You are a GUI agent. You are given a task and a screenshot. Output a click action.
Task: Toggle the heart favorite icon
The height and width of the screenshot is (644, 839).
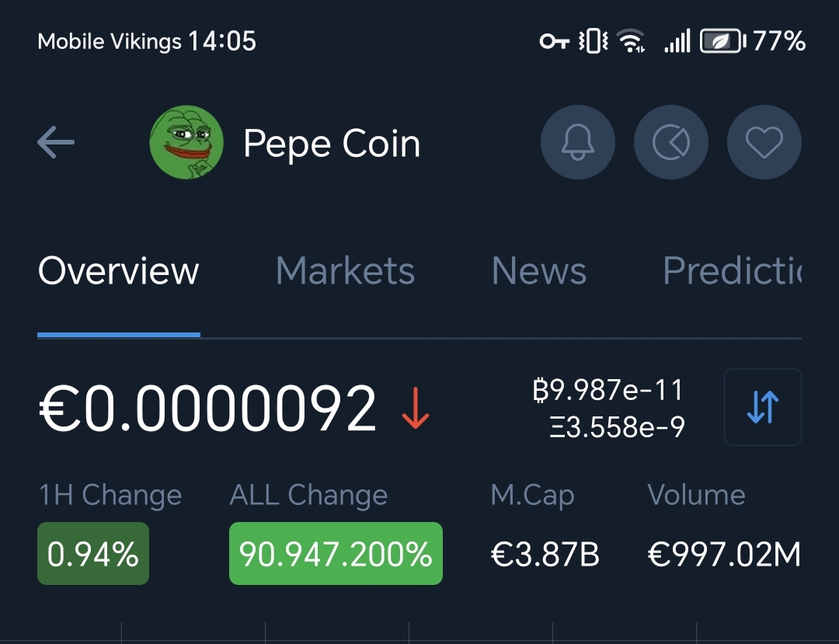[x=764, y=143]
